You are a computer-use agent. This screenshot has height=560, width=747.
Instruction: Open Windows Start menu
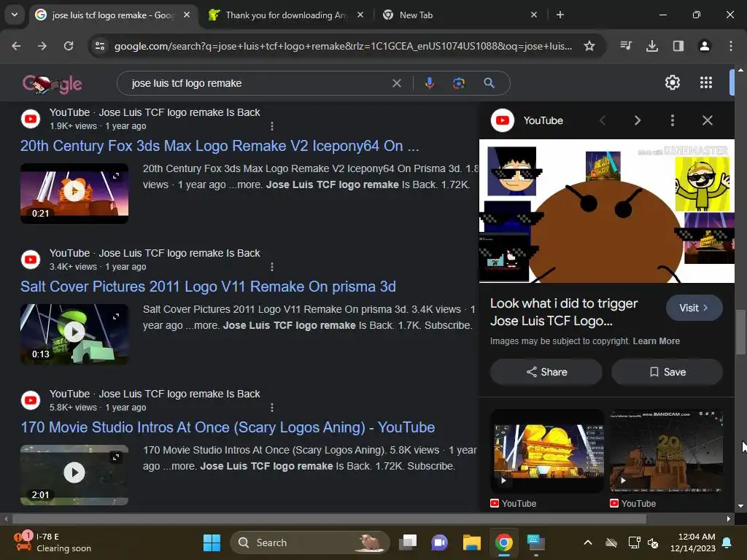[212, 542]
